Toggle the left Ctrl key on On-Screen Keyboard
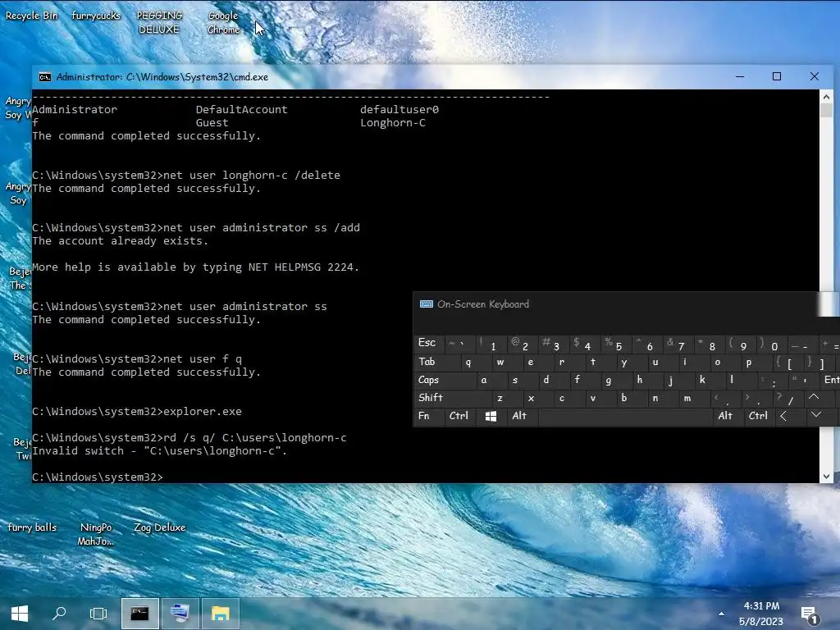The image size is (840, 630). click(459, 416)
